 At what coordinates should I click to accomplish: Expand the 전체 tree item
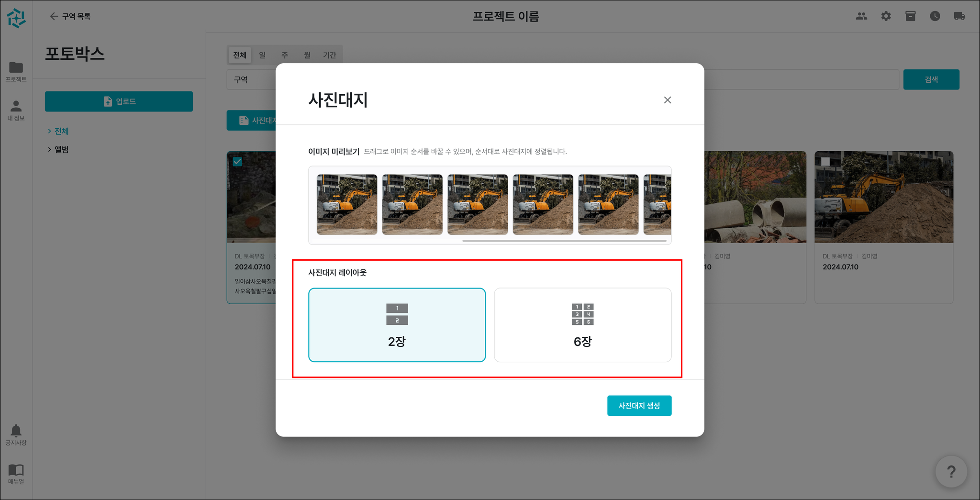tap(58, 131)
